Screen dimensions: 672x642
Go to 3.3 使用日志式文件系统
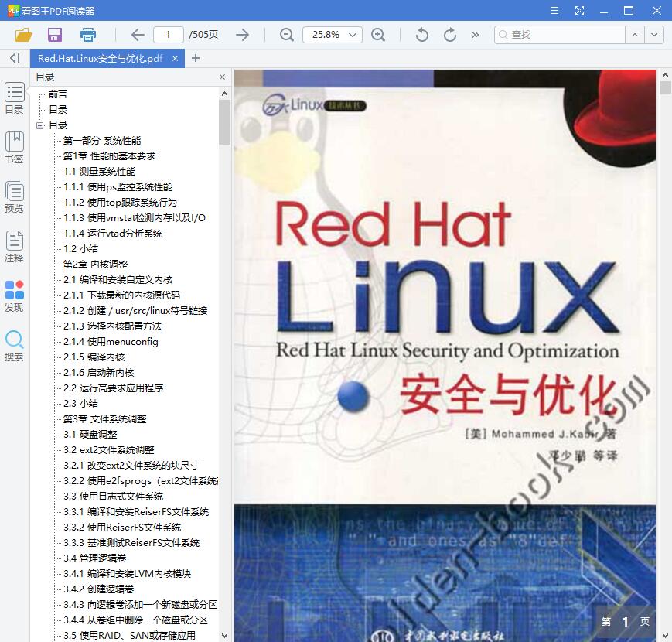point(113,497)
